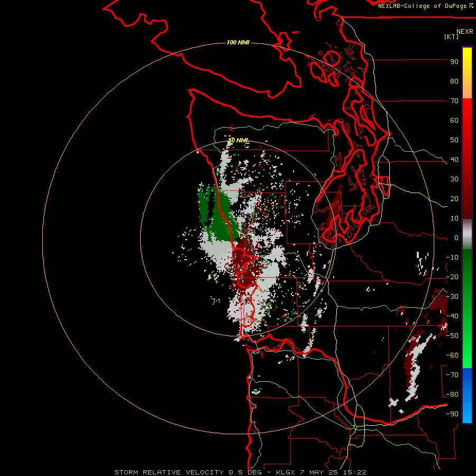Click the -70 value on velocity scale
The height and width of the screenshot is (476, 476).
(x=452, y=375)
